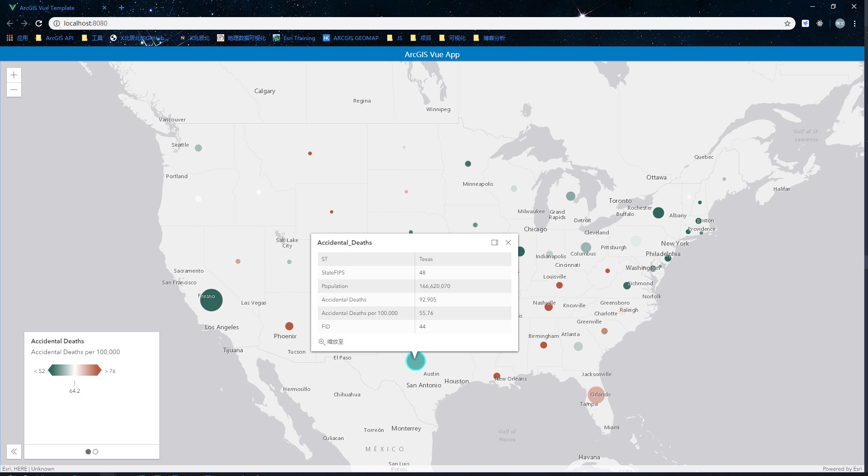Open the ArcGIS API bookmark folder
The image size is (868, 476).
[x=54, y=38]
